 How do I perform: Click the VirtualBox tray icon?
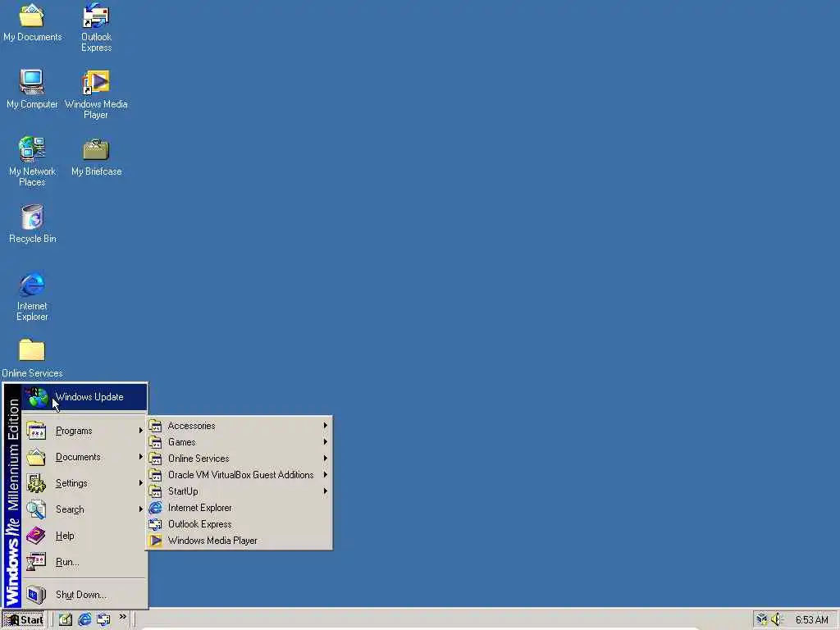coord(762,620)
